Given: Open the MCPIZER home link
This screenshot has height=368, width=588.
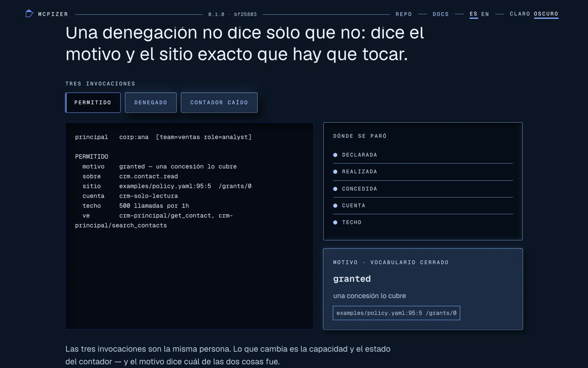Looking at the screenshot, I should tap(47, 14).
